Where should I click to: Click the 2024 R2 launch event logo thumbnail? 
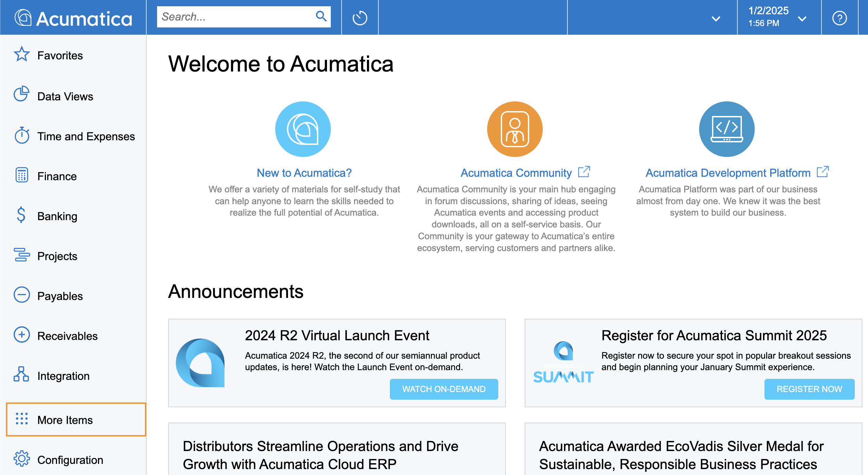[200, 363]
